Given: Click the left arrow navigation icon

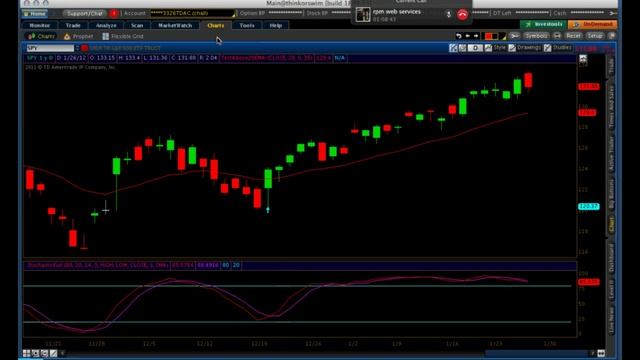Looking at the screenshot, I should point(468,36).
